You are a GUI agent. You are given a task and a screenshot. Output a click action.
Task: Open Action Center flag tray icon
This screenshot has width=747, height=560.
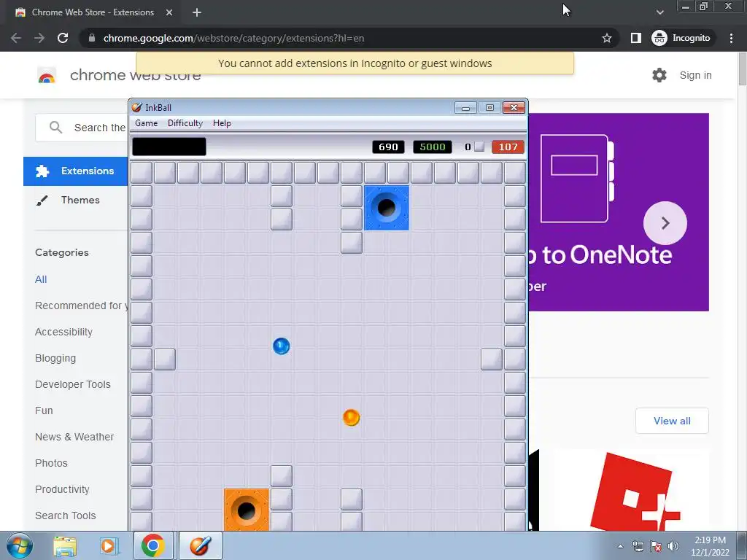click(x=656, y=546)
